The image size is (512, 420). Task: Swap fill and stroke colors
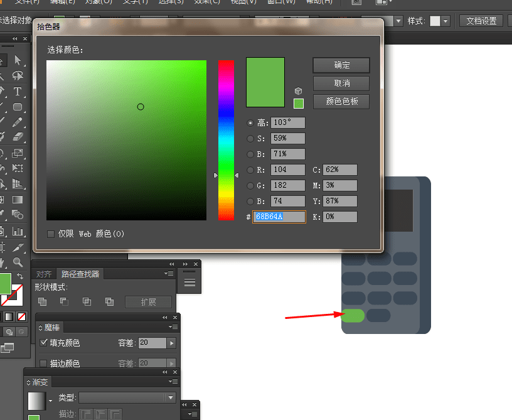(x=20, y=276)
